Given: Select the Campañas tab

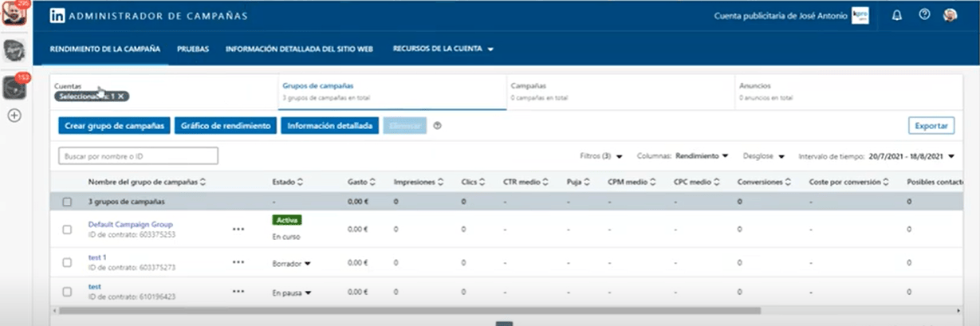Looking at the screenshot, I should click(x=620, y=92).
